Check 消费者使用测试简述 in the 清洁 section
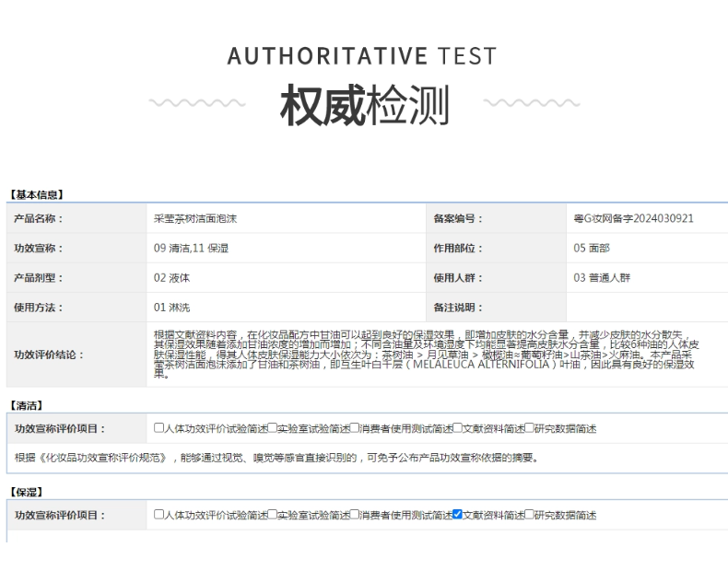 click(355, 427)
